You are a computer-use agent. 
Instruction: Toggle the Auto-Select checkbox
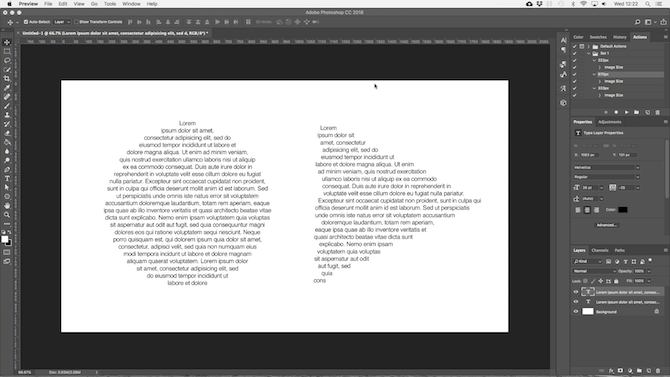(26, 22)
